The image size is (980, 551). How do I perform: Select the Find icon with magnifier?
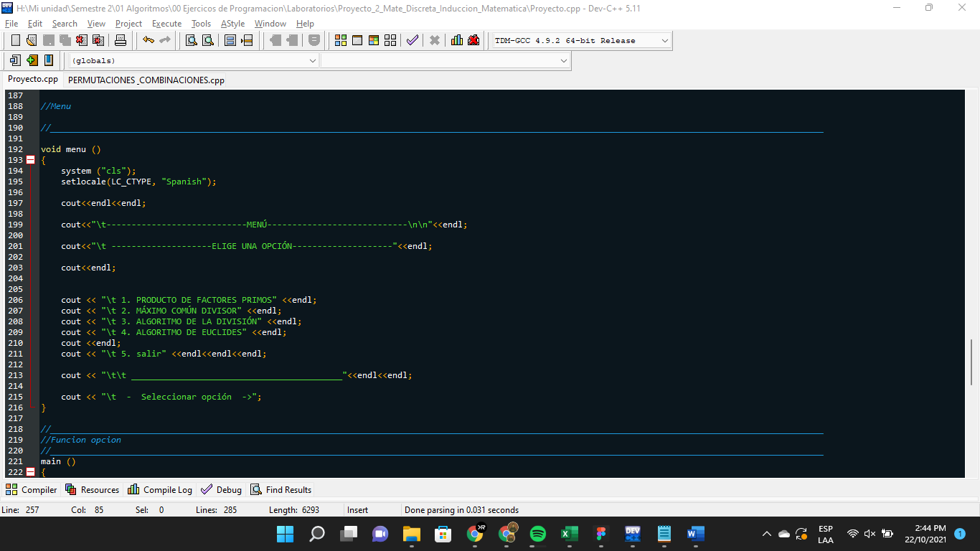click(190, 40)
